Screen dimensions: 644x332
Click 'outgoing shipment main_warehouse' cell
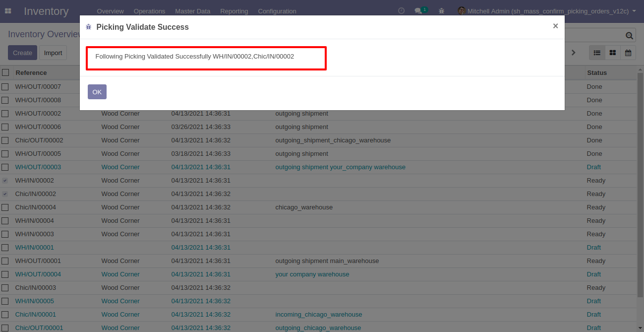coord(327,261)
